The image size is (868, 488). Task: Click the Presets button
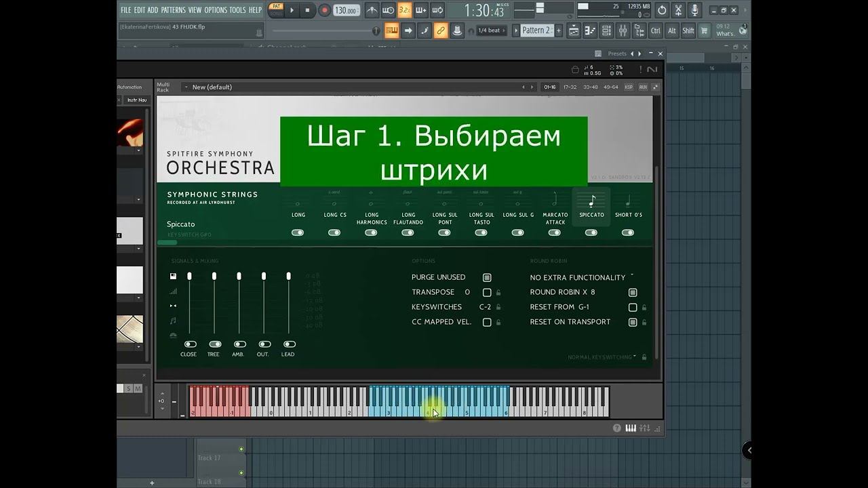coord(616,54)
